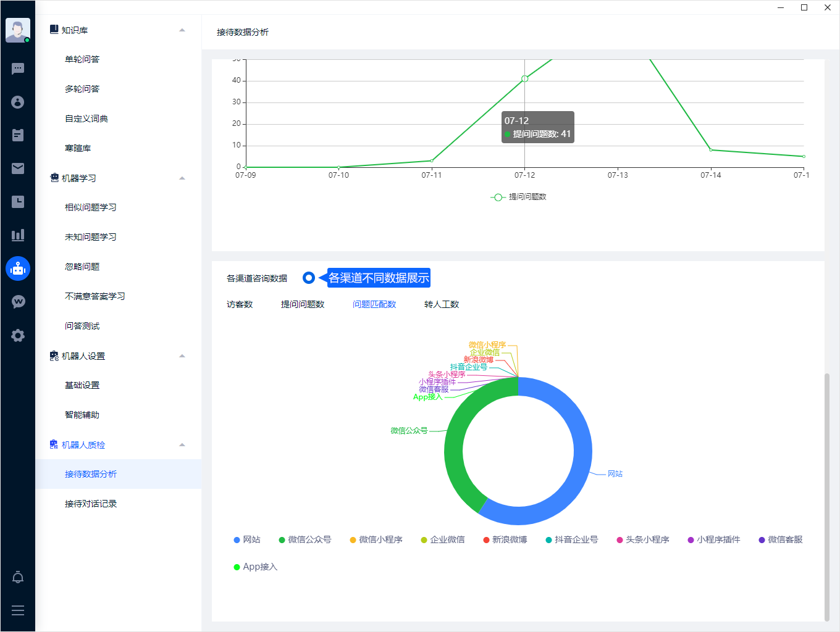Viewport: 840px width, 632px height.
Task: Toggle the 提问问题数 line chart legend
Action: point(519,197)
